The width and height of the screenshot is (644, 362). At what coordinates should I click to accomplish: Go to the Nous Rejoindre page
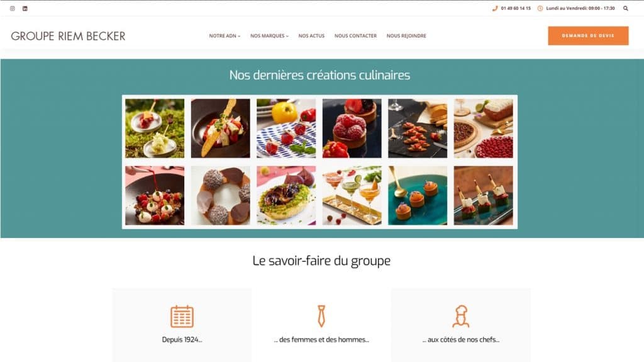(x=406, y=36)
